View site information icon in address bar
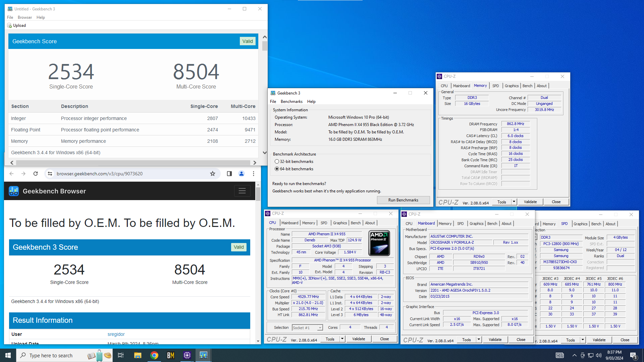The width and height of the screenshot is (644, 362). [x=50, y=174]
